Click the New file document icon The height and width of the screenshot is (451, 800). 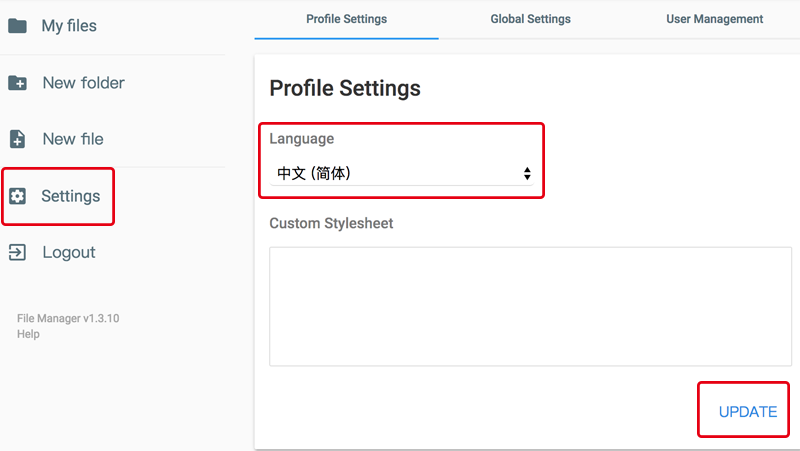[x=17, y=139]
